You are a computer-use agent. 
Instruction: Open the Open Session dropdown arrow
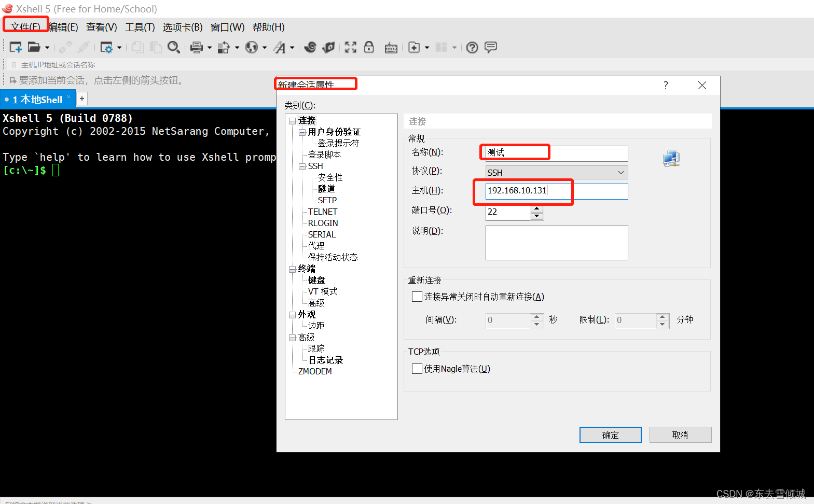pyautogui.click(x=47, y=48)
